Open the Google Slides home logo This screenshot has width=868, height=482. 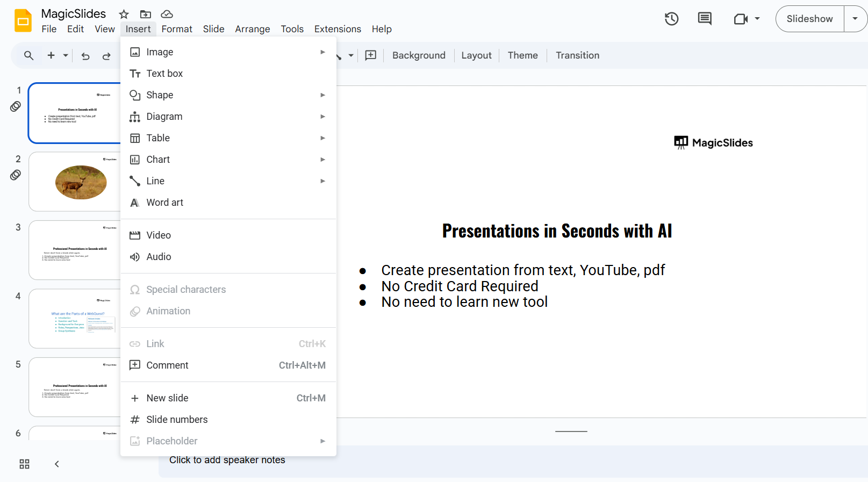point(23,20)
